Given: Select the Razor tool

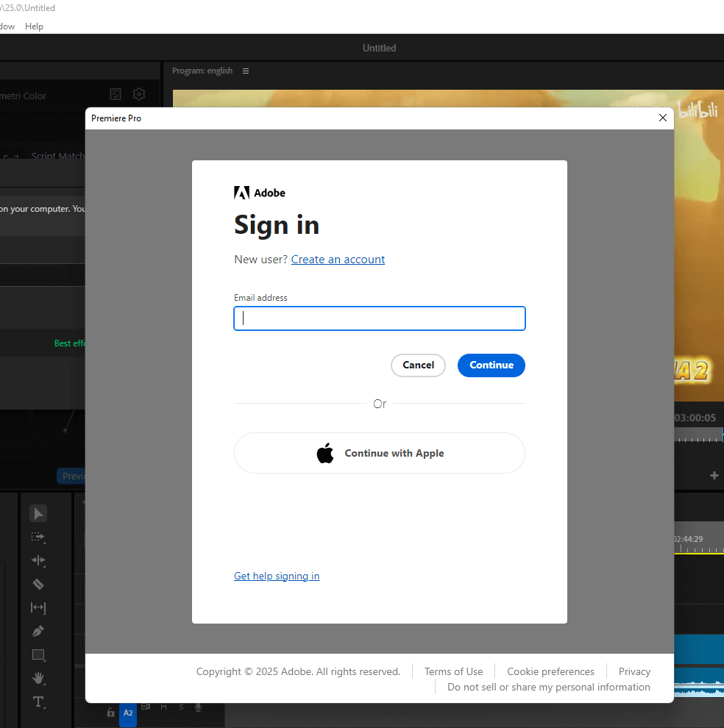Looking at the screenshot, I should click(38, 584).
